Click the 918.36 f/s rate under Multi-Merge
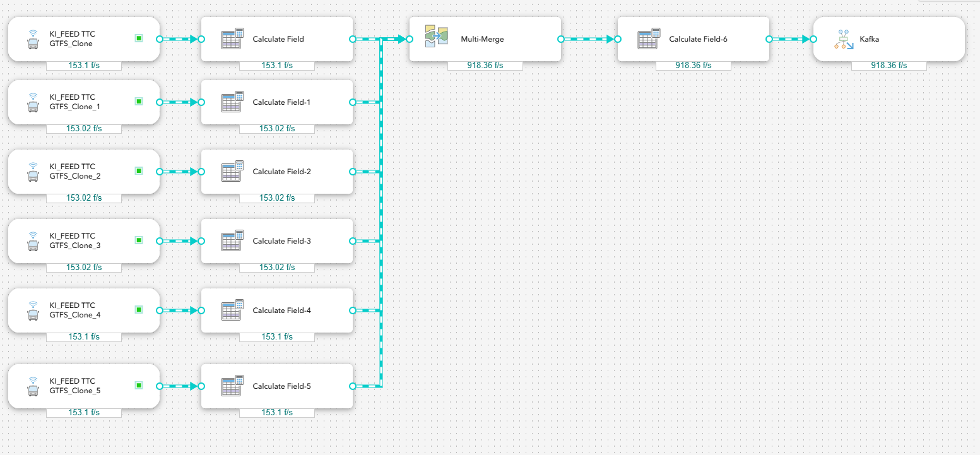The height and width of the screenshot is (455, 980). click(485, 66)
